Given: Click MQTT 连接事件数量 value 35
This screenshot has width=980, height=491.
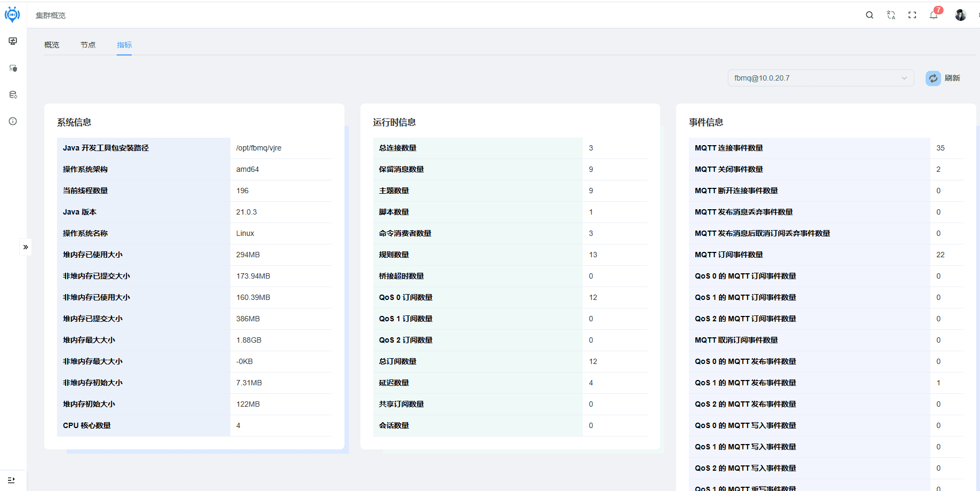Looking at the screenshot, I should (x=941, y=148).
